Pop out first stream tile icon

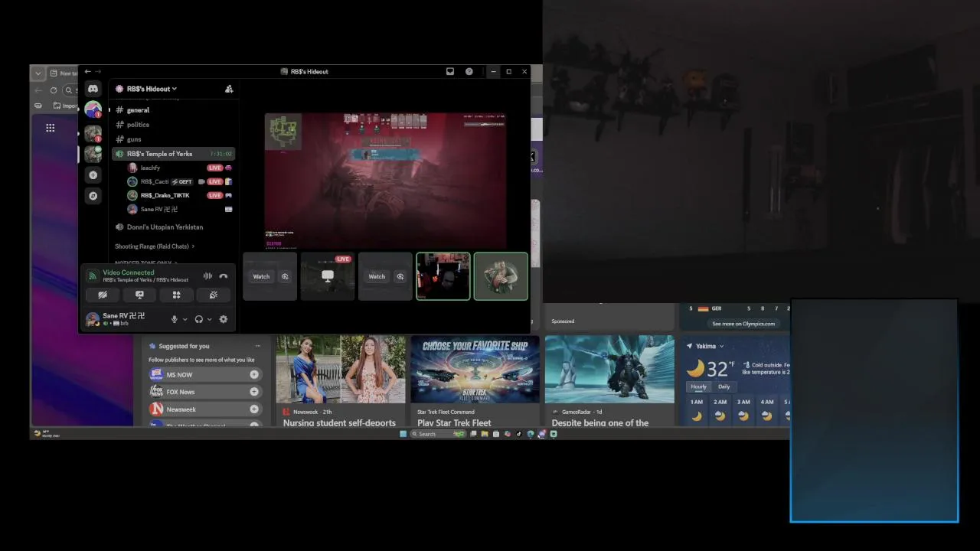[285, 276]
